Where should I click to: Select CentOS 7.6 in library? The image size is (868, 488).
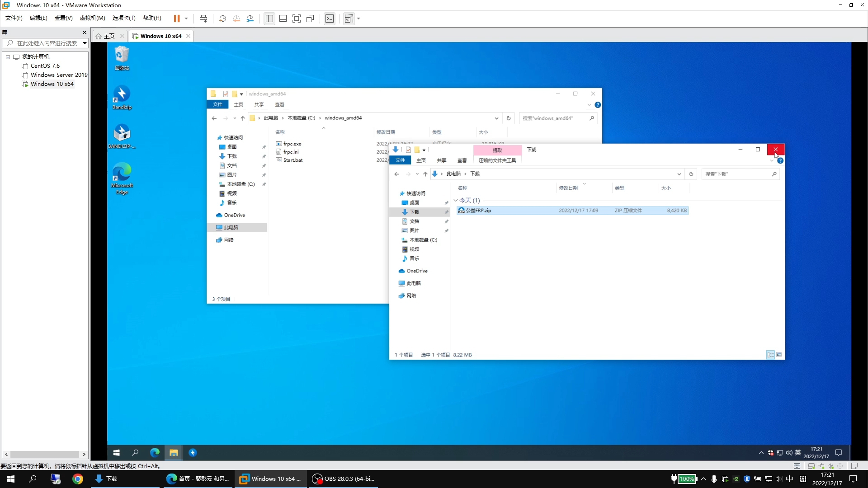[45, 66]
